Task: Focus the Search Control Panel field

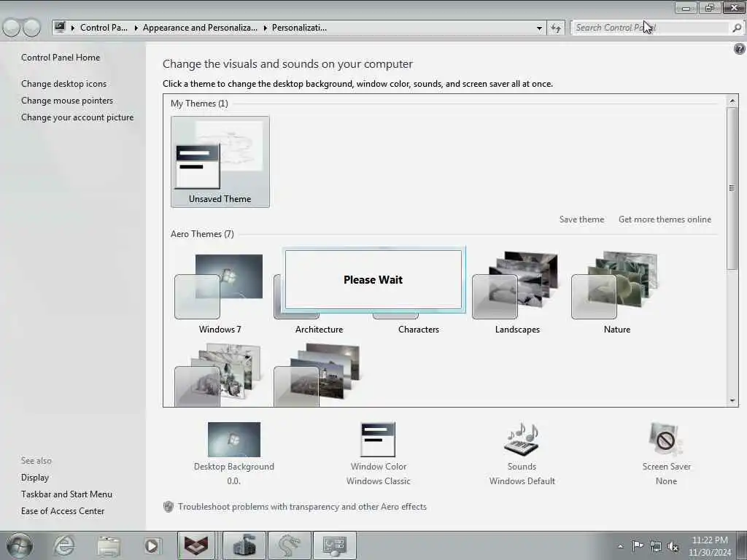Action: click(651, 28)
